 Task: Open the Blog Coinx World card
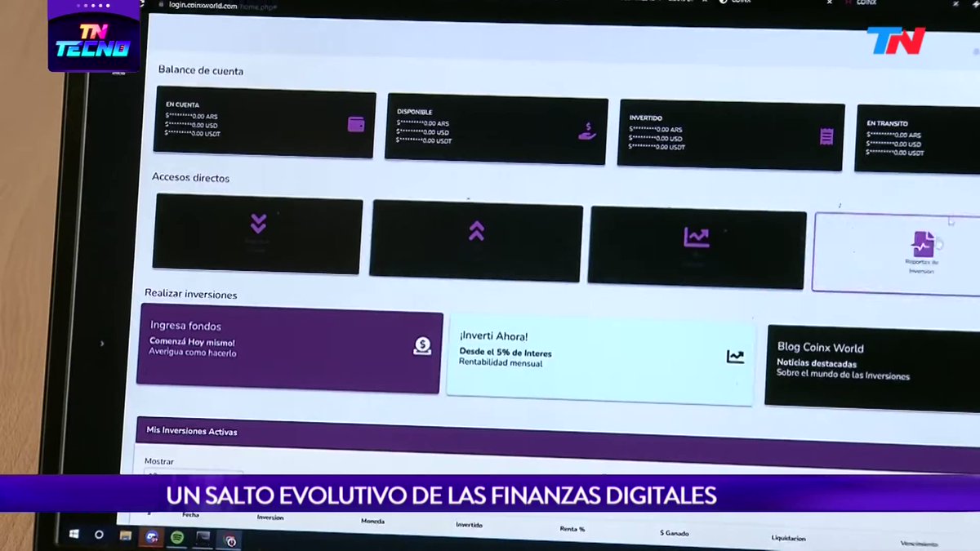coord(872,367)
